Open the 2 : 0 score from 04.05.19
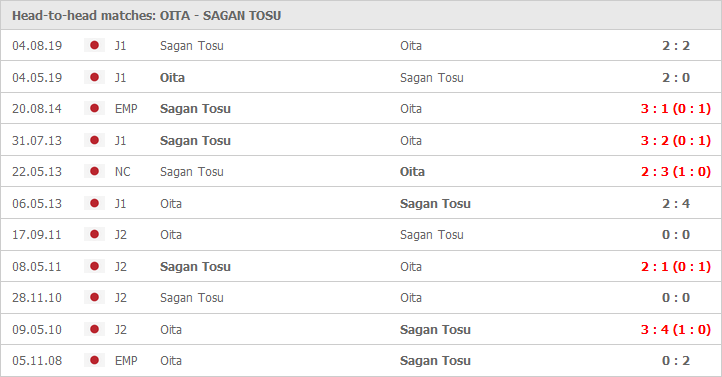 (676, 77)
